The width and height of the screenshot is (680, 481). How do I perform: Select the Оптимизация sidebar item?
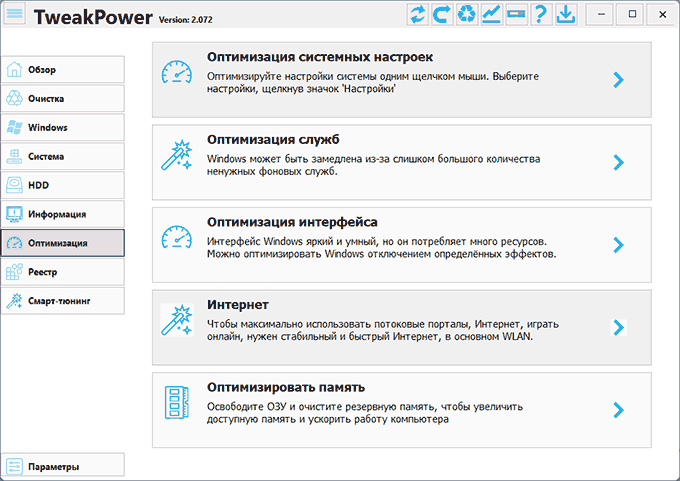[x=63, y=243]
